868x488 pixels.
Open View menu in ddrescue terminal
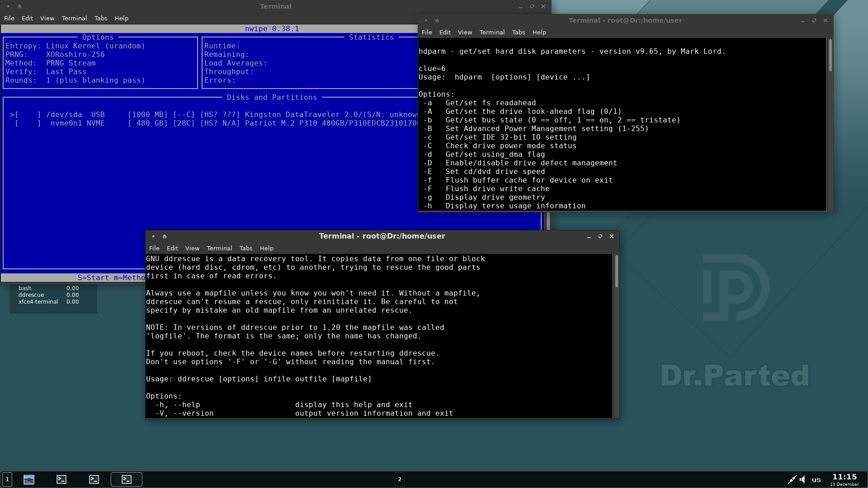point(192,249)
